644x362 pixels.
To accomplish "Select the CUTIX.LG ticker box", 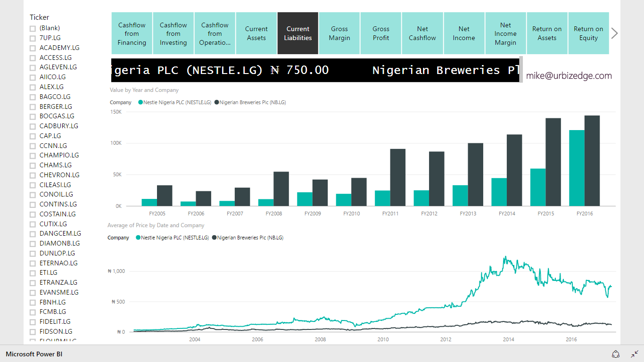I will tap(33, 224).
